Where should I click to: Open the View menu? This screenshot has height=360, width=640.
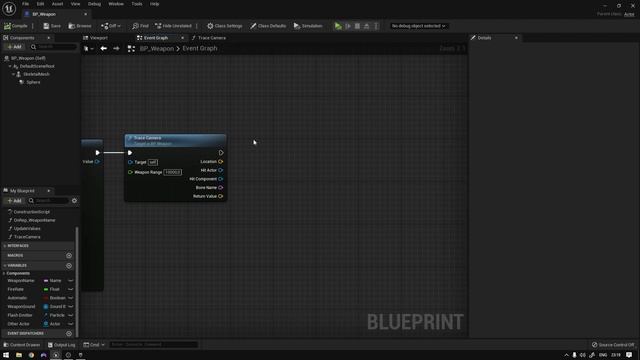(x=76, y=4)
